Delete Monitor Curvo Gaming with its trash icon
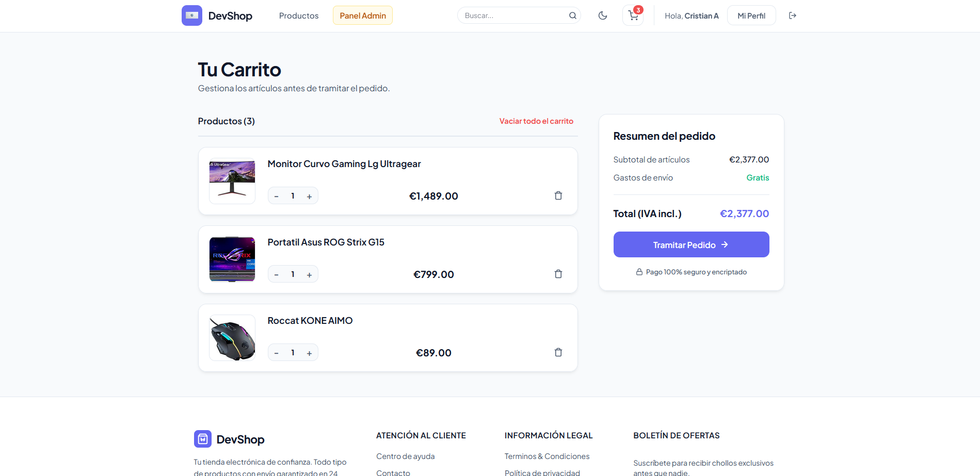This screenshot has height=476, width=980. pos(558,195)
